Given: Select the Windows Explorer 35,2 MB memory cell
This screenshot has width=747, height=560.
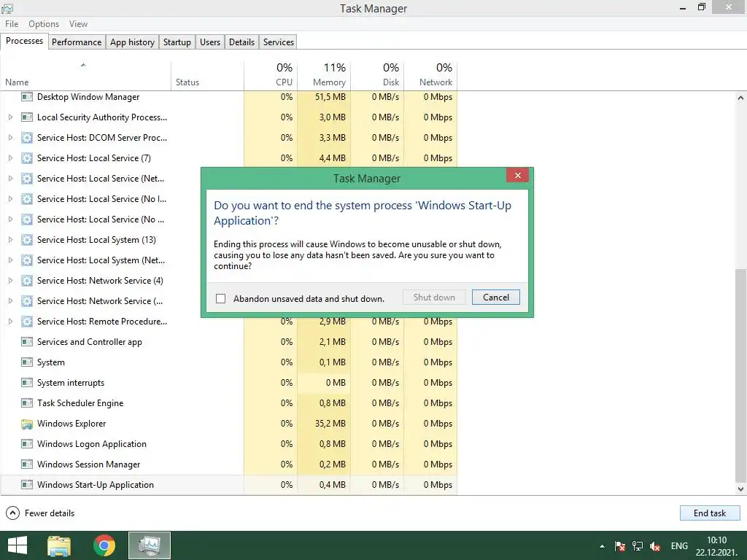Looking at the screenshot, I should (324, 424).
